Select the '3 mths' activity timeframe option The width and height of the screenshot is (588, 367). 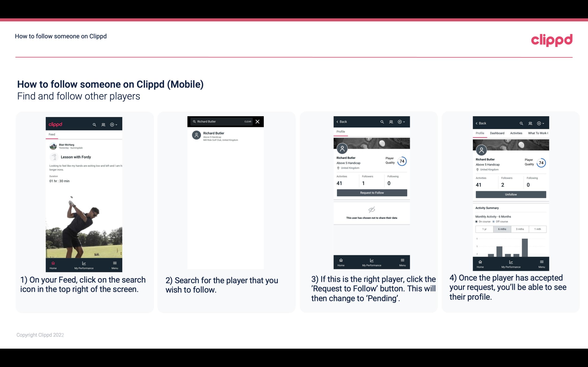click(520, 229)
